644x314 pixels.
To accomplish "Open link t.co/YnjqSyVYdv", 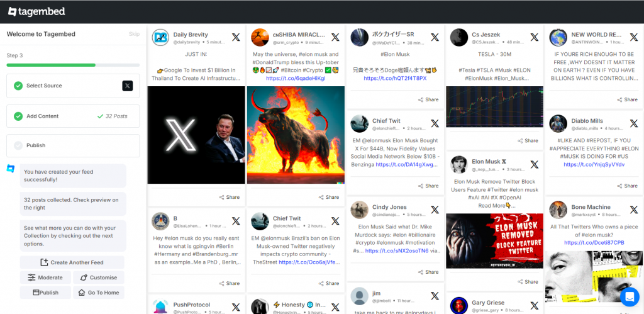I will [x=594, y=164].
